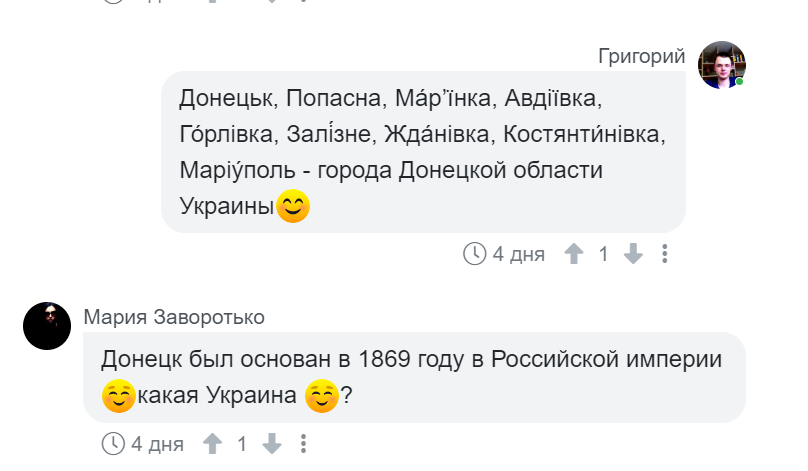The height and width of the screenshot is (471, 808).
Task: Open Мария Заворотько's black profile avatar
Action: click(x=47, y=326)
